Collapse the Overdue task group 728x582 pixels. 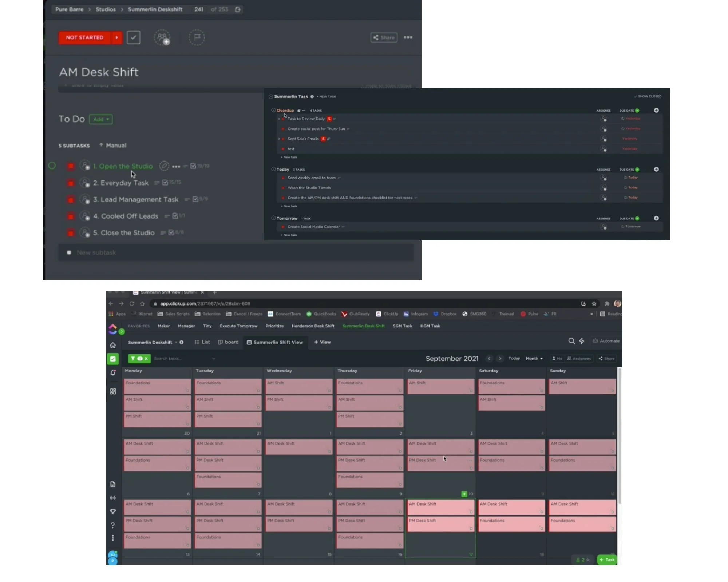[x=273, y=110]
